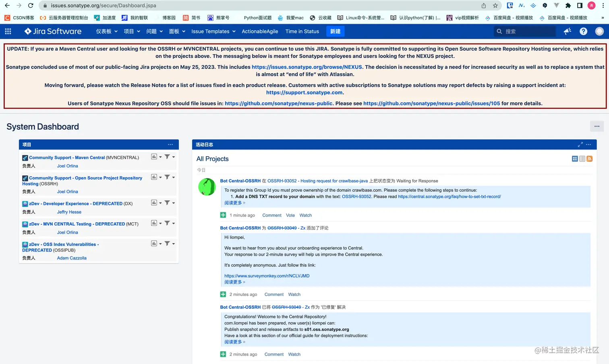Open the dashboard options ellipsis button

point(597,126)
